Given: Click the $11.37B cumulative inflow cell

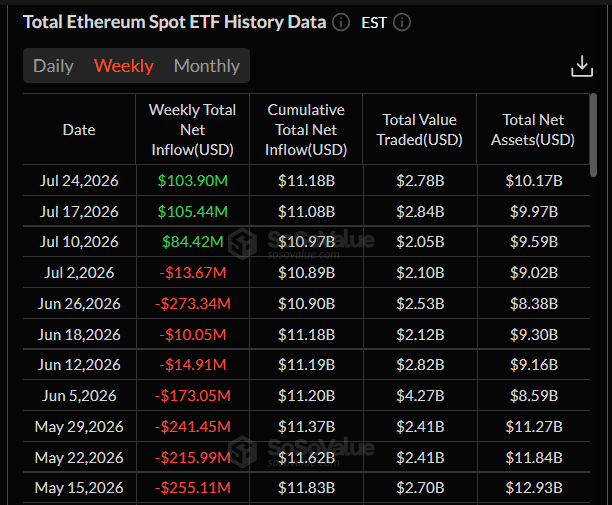Looking at the screenshot, I should point(306,427).
